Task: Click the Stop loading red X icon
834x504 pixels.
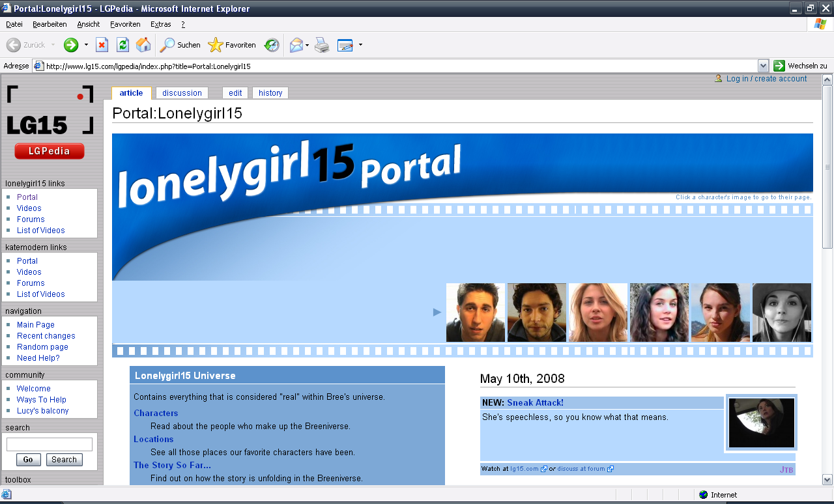Action: click(102, 45)
